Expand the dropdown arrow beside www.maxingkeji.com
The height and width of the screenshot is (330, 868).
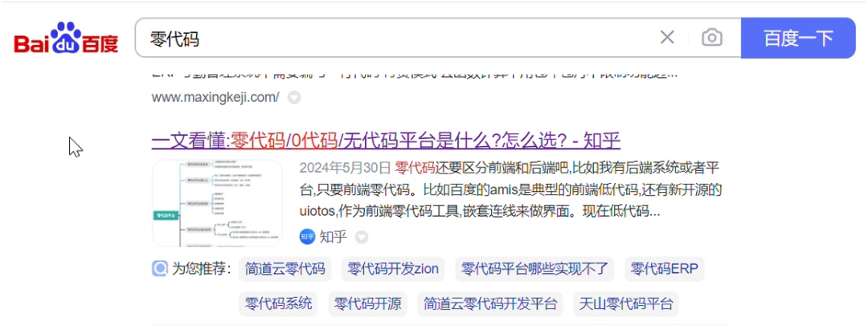294,98
